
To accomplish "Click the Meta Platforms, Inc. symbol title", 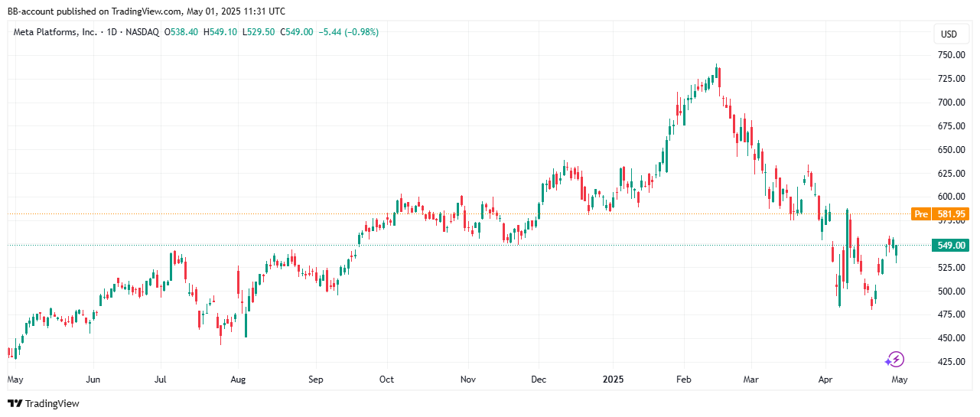I will 55,32.
